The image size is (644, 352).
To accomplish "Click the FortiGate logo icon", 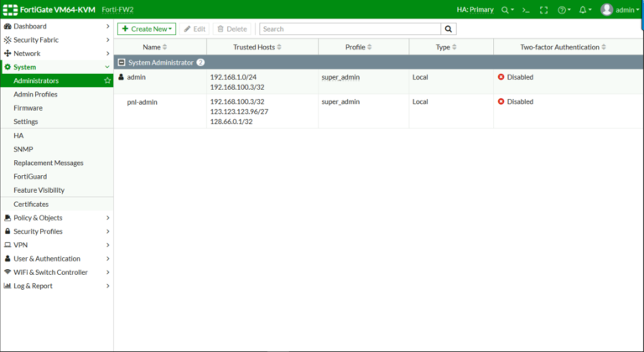I will point(10,9).
